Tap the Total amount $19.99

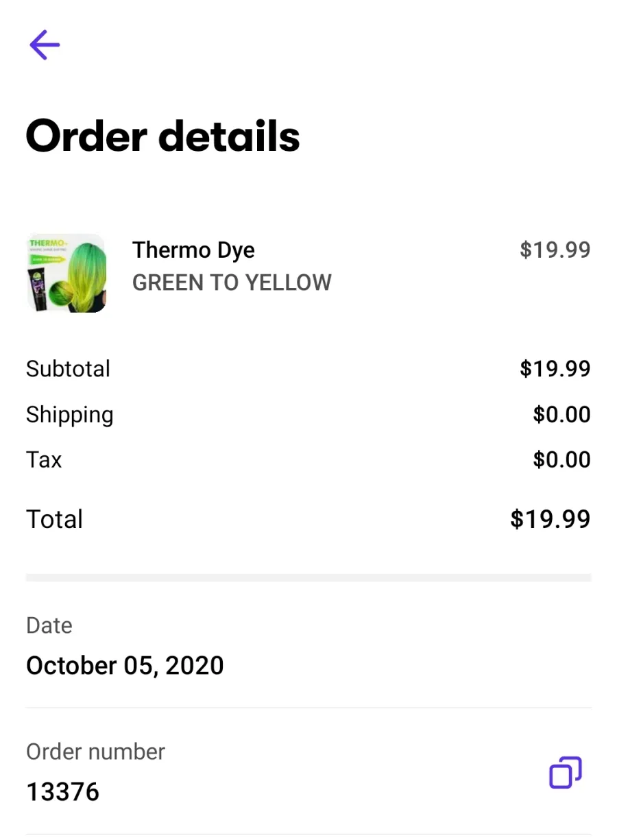[x=551, y=519]
